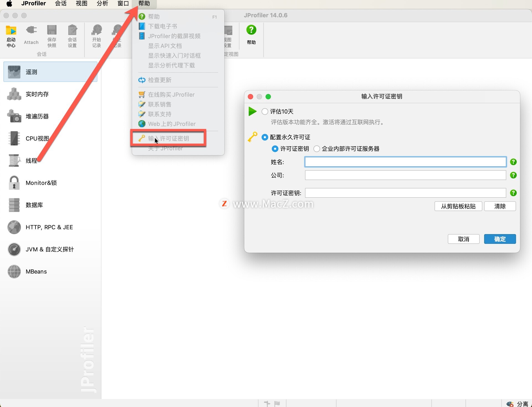This screenshot has height=407, width=532.
Task: Click the pin icon in status bar
Action: pos(267,404)
